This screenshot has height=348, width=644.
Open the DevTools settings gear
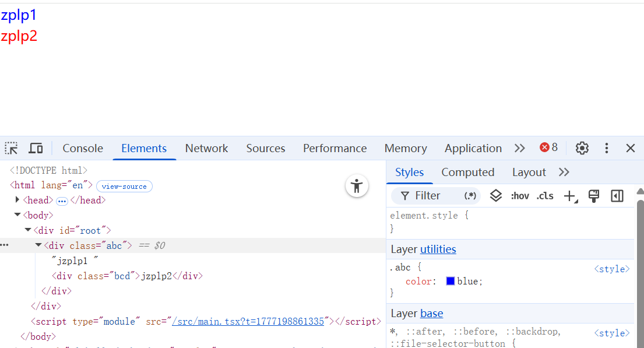(x=582, y=148)
